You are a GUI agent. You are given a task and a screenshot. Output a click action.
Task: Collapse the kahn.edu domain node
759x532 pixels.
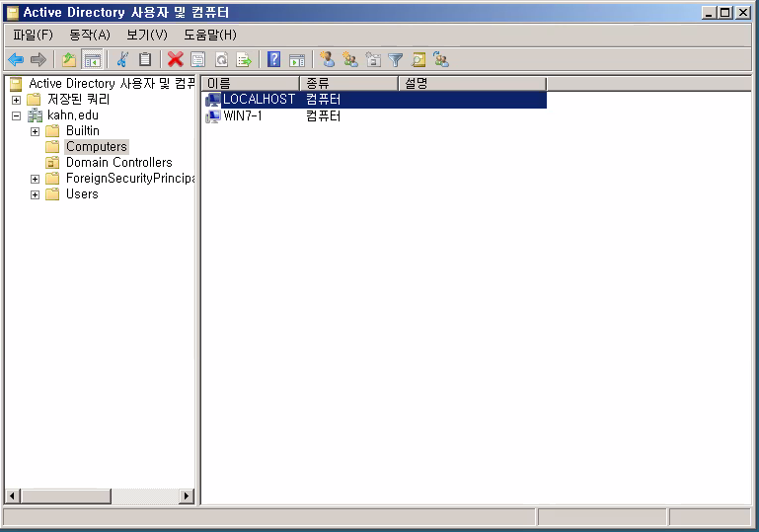[x=17, y=116]
